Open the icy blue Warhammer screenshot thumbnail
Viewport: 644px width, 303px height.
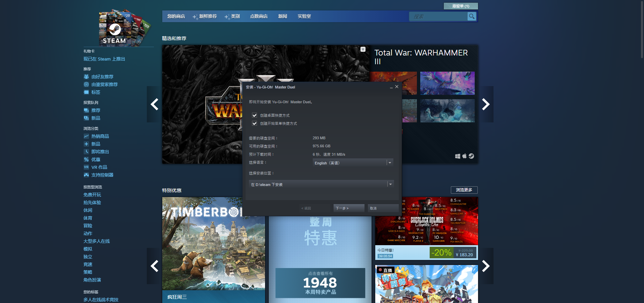447,111
